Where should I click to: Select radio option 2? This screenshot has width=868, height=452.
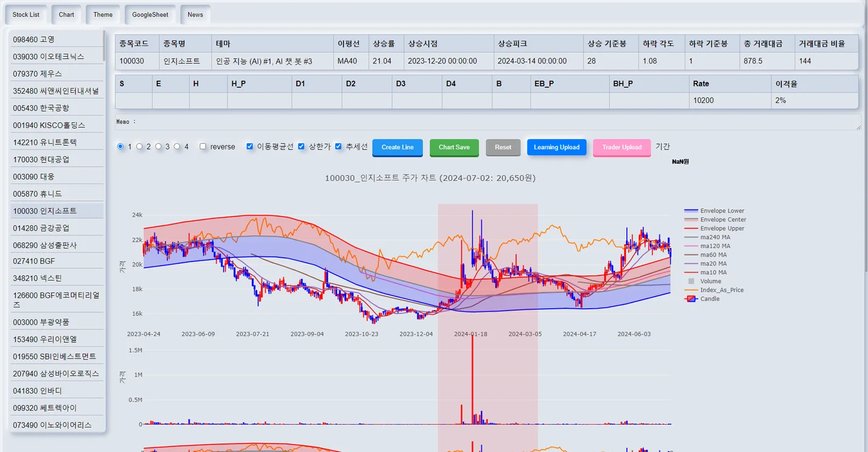[140, 146]
